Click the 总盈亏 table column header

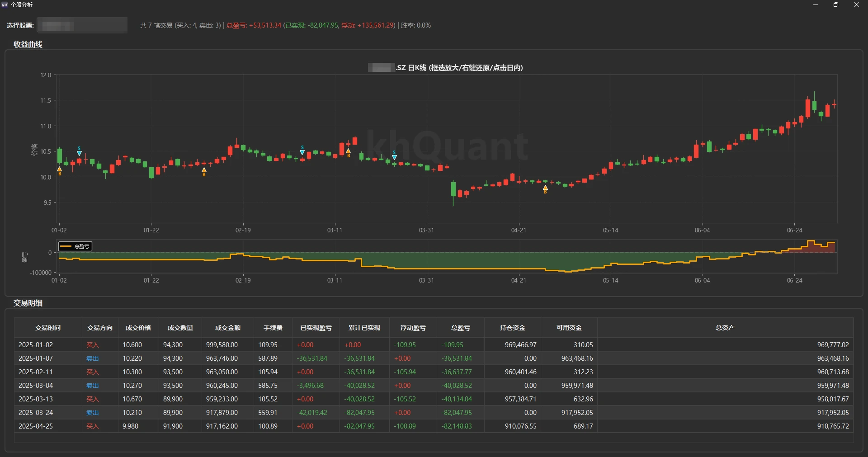(461, 328)
